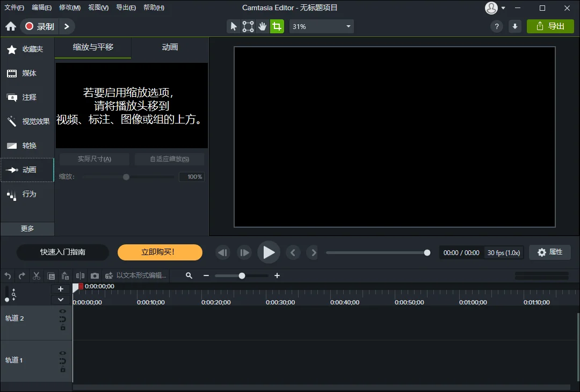
Task: Toggle magnetic snap on 轨道 2
Action: pos(62,319)
